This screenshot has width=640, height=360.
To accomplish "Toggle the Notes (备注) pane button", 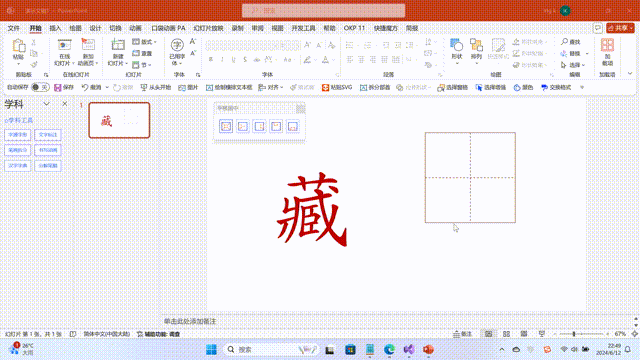I will pyautogui.click(x=462, y=334).
